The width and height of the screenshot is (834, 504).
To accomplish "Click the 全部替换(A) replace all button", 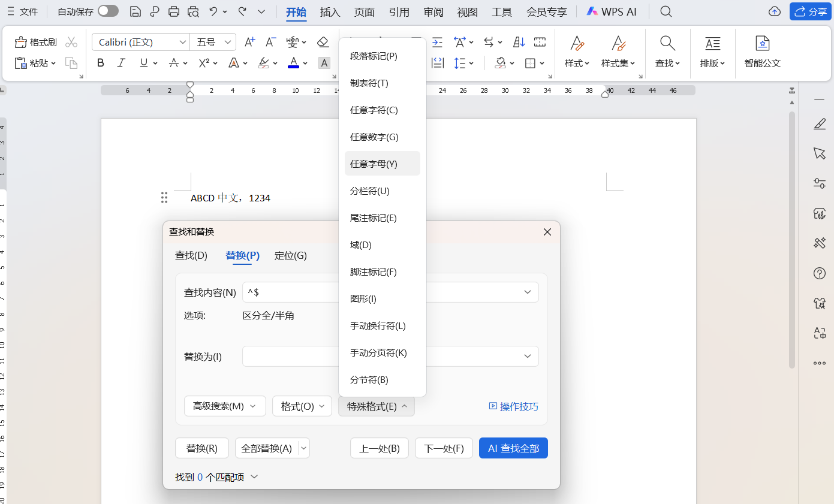I will point(267,448).
